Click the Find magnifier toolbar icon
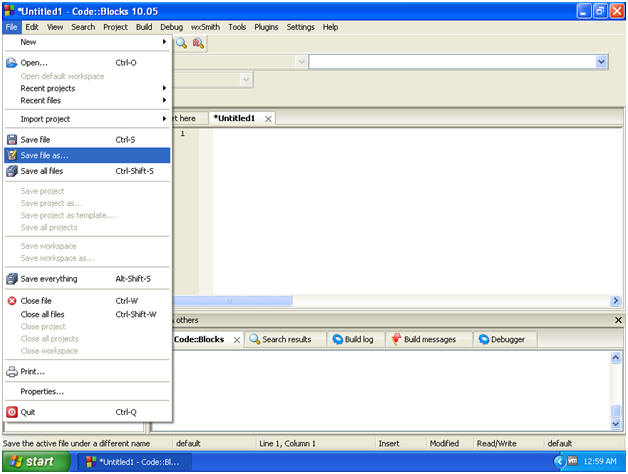 [181, 43]
